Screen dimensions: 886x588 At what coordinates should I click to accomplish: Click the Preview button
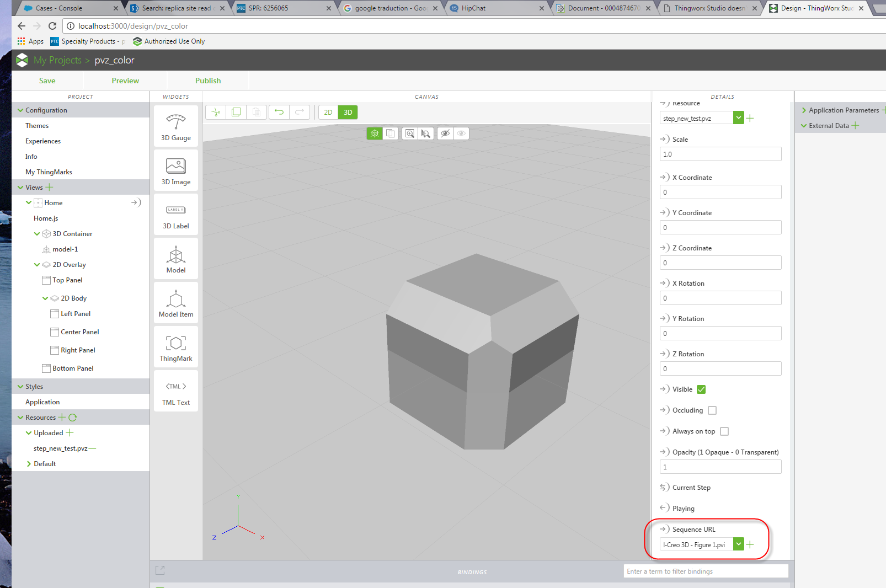[x=125, y=81]
